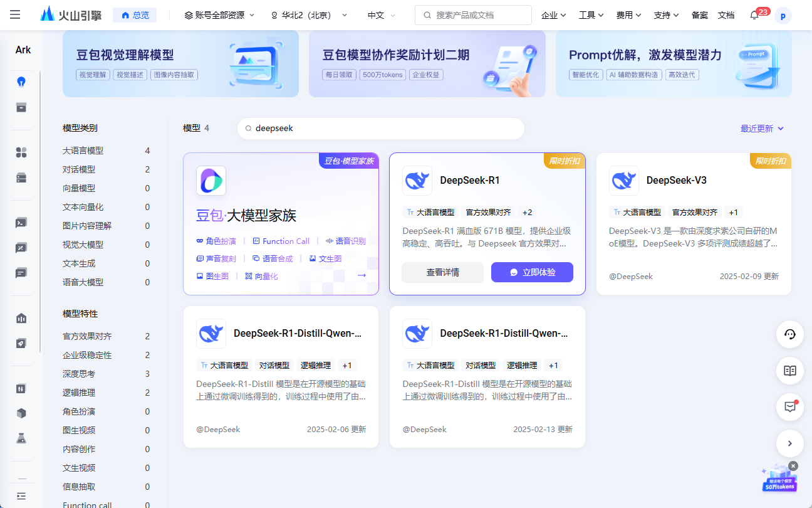The width and height of the screenshot is (812, 508).
Task: Open the bar chart icon in sidebar
Action: pyautogui.click(x=21, y=318)
